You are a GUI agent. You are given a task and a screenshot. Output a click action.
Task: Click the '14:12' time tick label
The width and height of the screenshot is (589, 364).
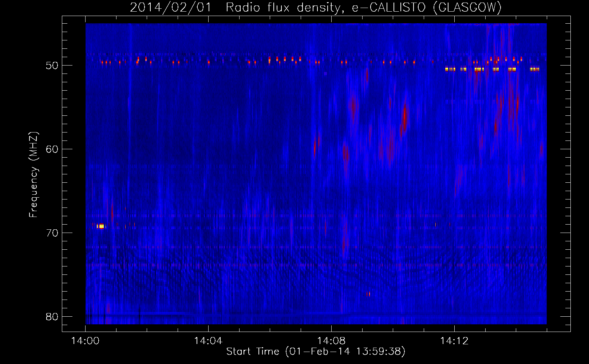click(x=454, y=341)
